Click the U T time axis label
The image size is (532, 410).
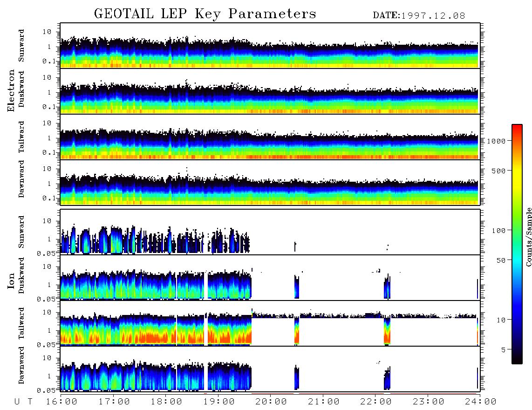[x=23, y=402]
